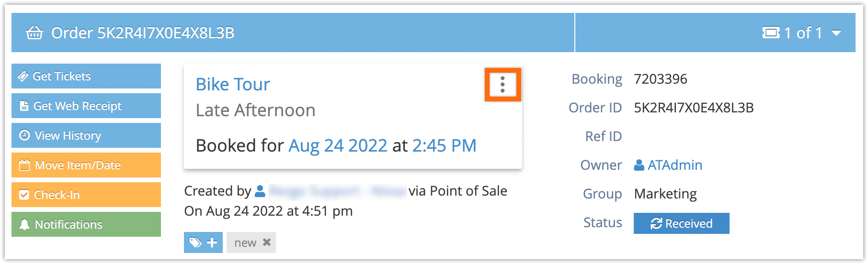Click the bell icon on Notifications

(24, 224)
